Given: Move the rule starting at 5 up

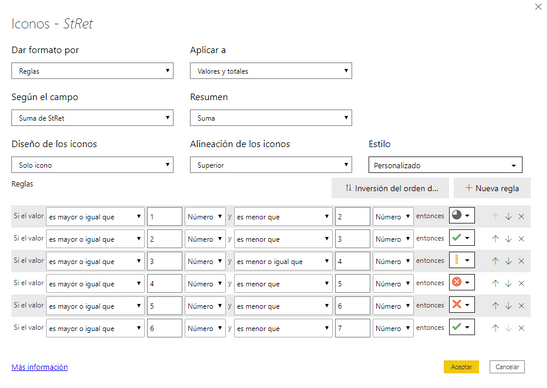Looking at the screenshot, I should pos(495,306).
